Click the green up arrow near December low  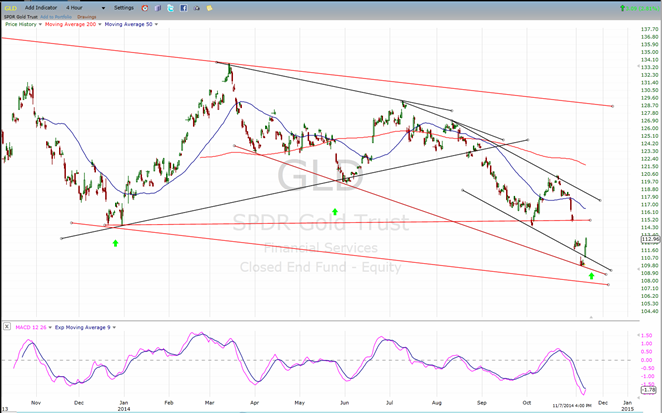[x=116, y=243]
